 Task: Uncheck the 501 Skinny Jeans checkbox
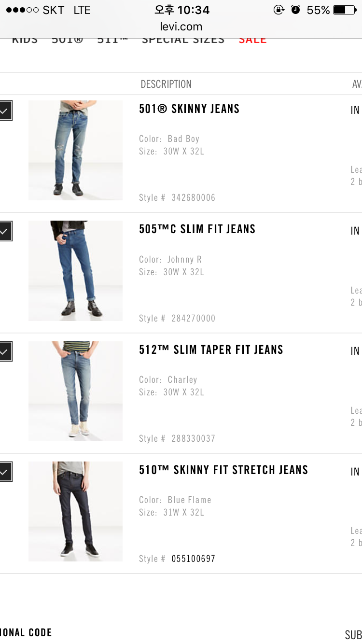[x=5, y=111]
